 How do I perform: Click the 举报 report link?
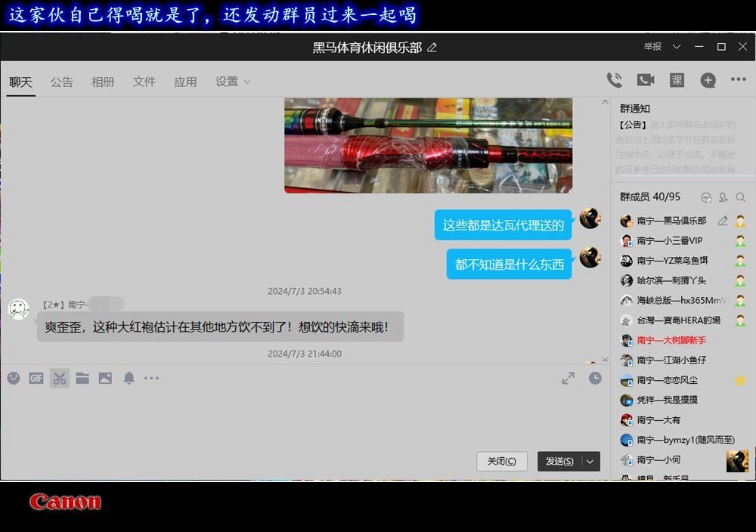[653, 47]
